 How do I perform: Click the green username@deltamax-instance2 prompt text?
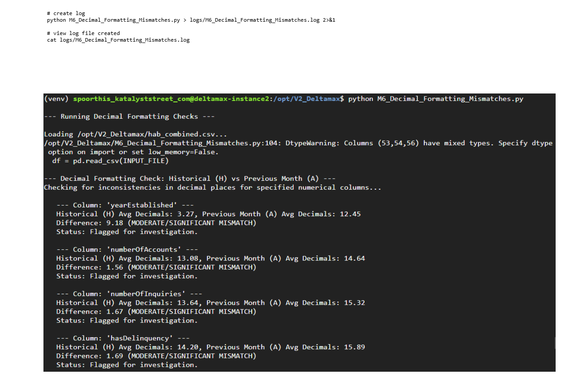tap(171, 99)
